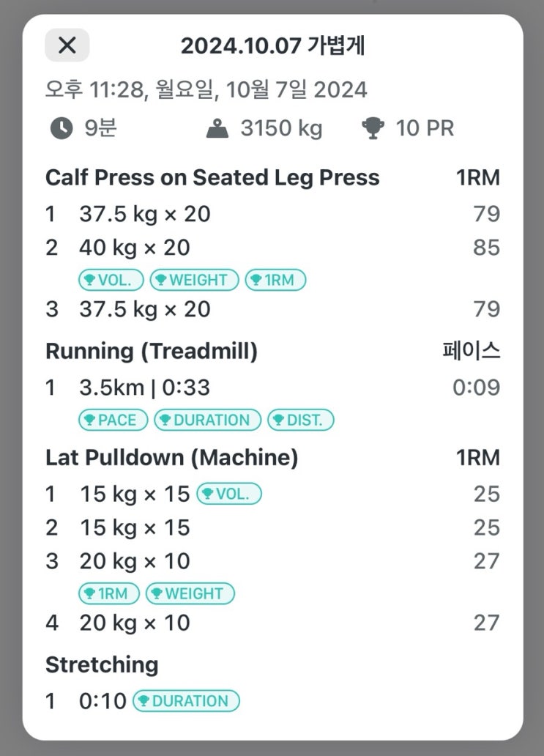
Task: Tap the WEIGHT badge under Calf Press set 2
Action: point(194,280)
